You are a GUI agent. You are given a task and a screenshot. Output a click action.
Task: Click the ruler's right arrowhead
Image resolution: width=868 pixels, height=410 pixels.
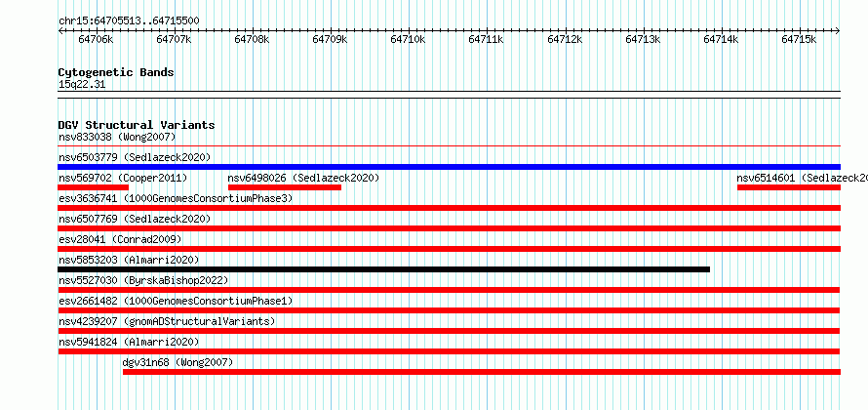[838, 31]
